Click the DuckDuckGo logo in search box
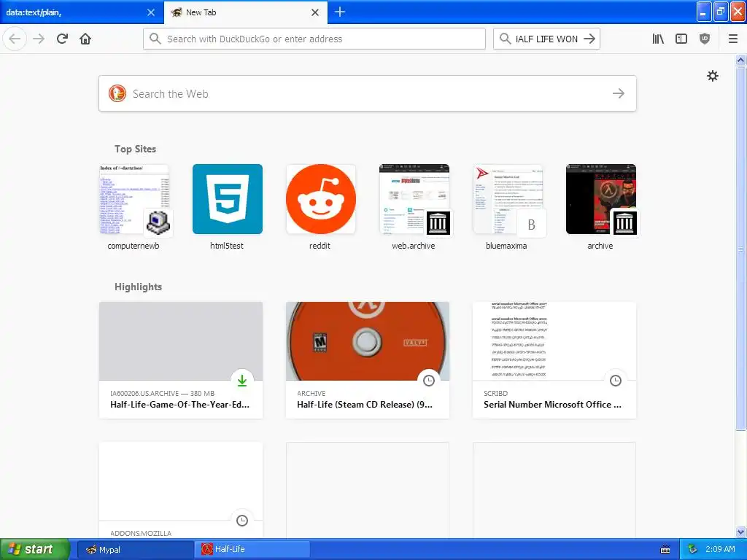747x560 pixels. [117, 93]
